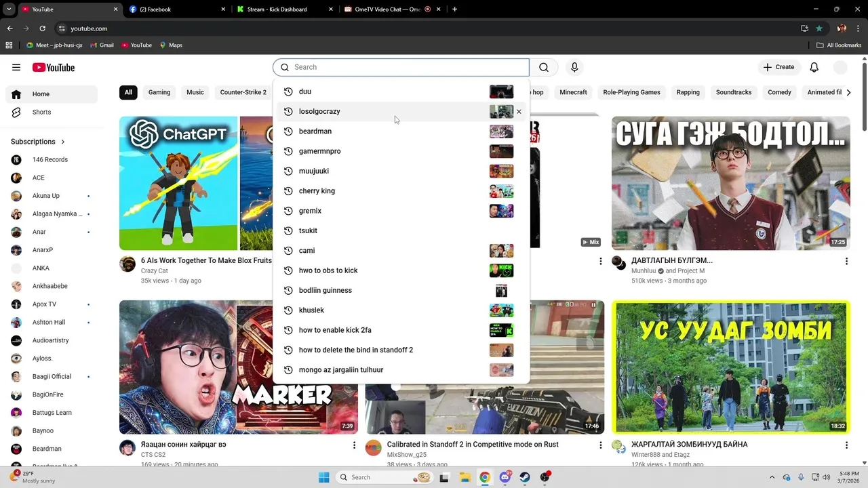The width and height of the screenshot is (868, 488).
Task: Open Discord from the taskbar
Action: tap(505, 477)
